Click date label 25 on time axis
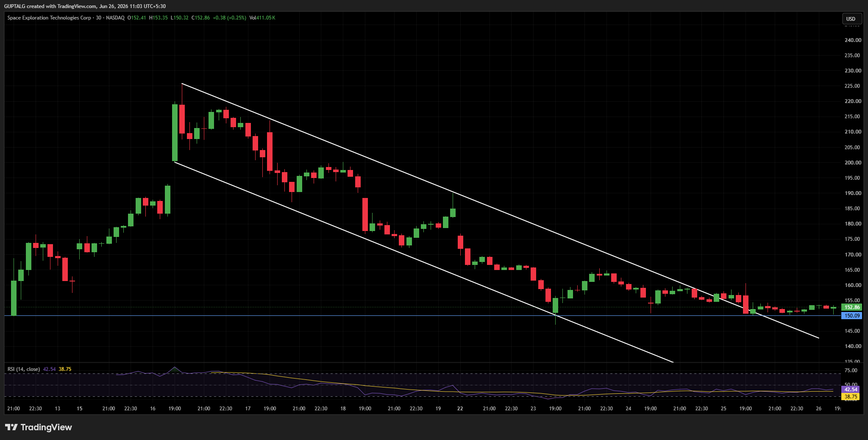This screenshot has width=868, height=440. coord(723,409)
